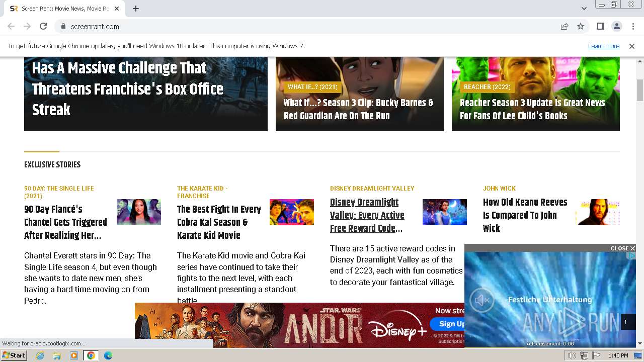
Task: Share this page via share icon
Action: (565, 26)
